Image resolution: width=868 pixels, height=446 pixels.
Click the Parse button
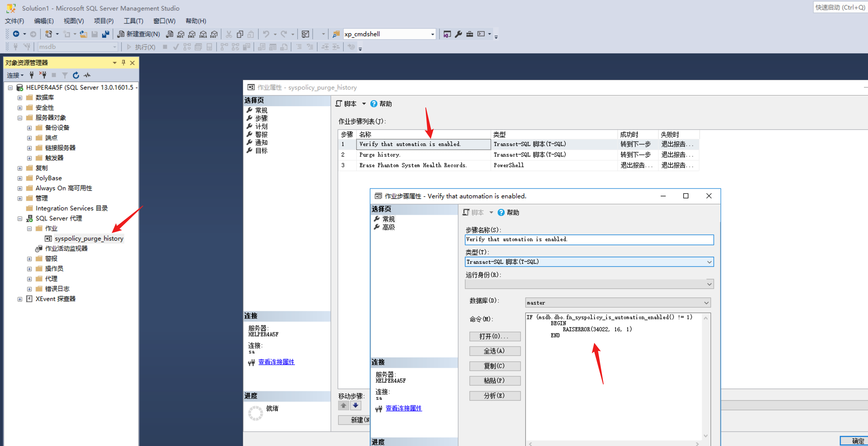click(x=494, y=395)
